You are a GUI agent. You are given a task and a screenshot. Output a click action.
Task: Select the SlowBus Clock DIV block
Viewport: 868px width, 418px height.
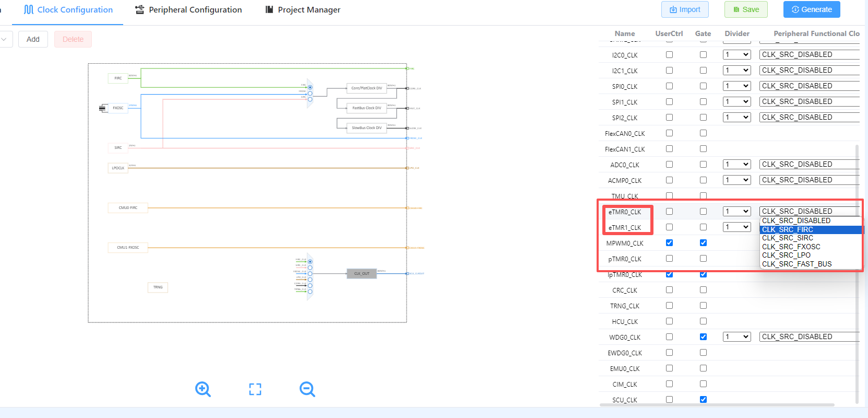click(366, 128)
